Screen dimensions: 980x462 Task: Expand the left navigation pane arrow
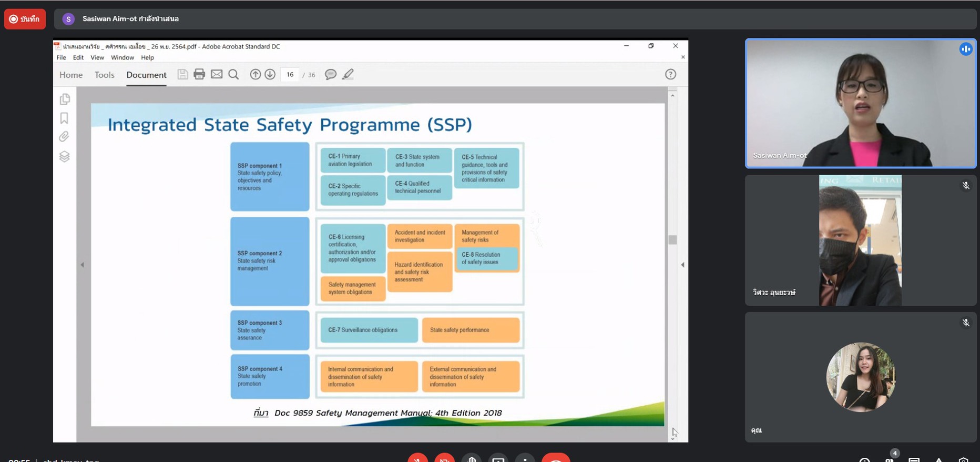click(x=82, y=265)
